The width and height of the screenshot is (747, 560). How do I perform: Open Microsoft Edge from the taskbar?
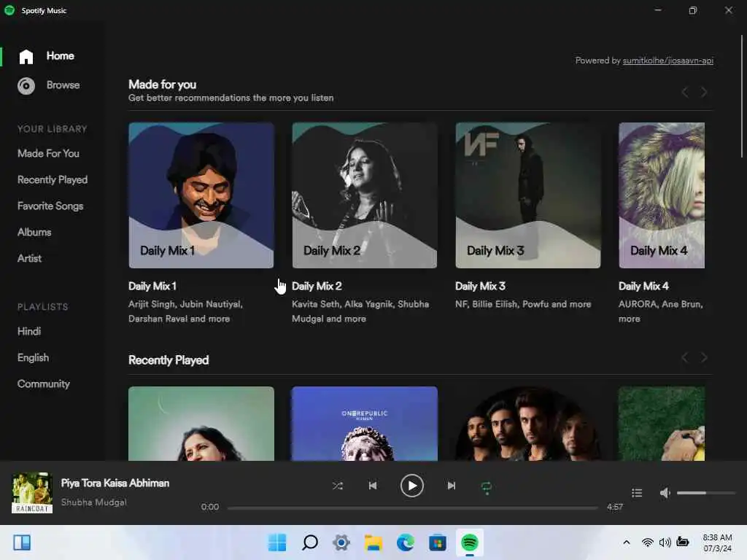(406, 542)
